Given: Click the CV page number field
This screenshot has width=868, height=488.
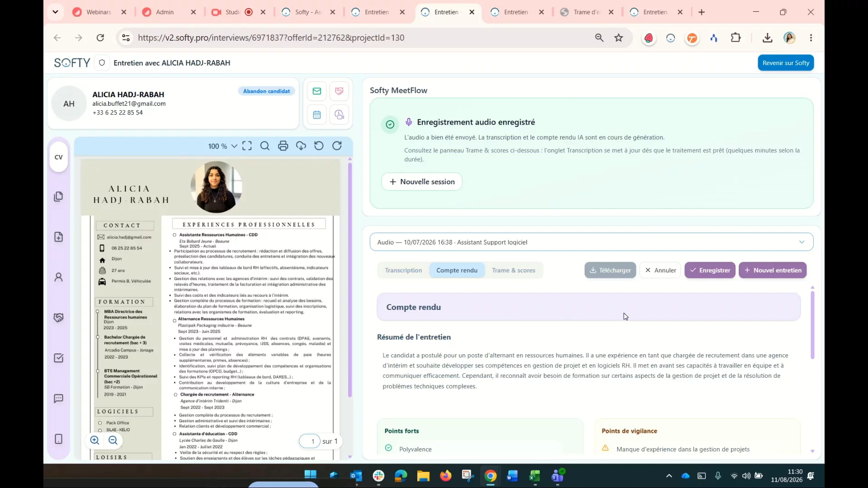Looking at the screenshot, I should [310, 441].
